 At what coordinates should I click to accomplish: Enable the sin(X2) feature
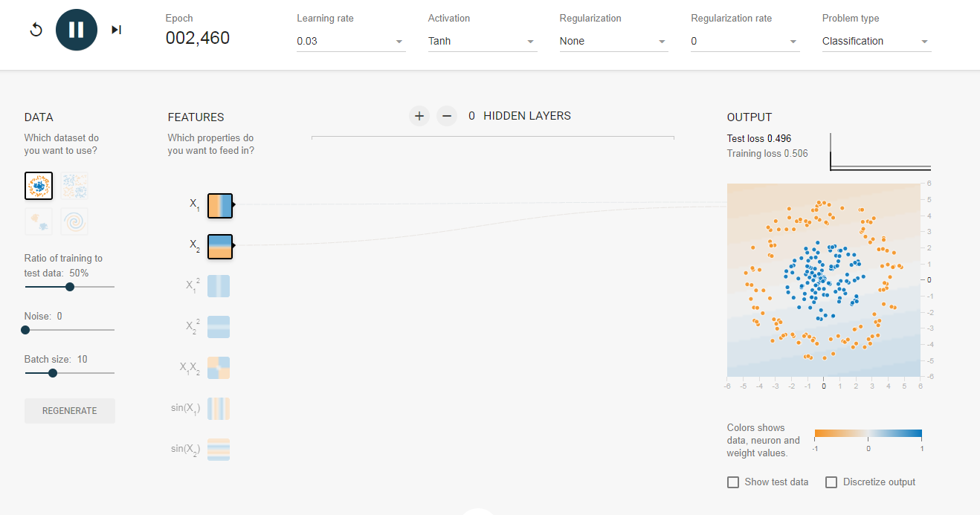coord(219,450)
